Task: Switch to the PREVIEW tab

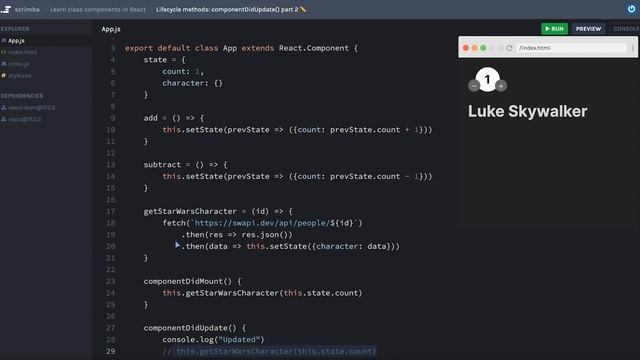Action: (588, 29)
